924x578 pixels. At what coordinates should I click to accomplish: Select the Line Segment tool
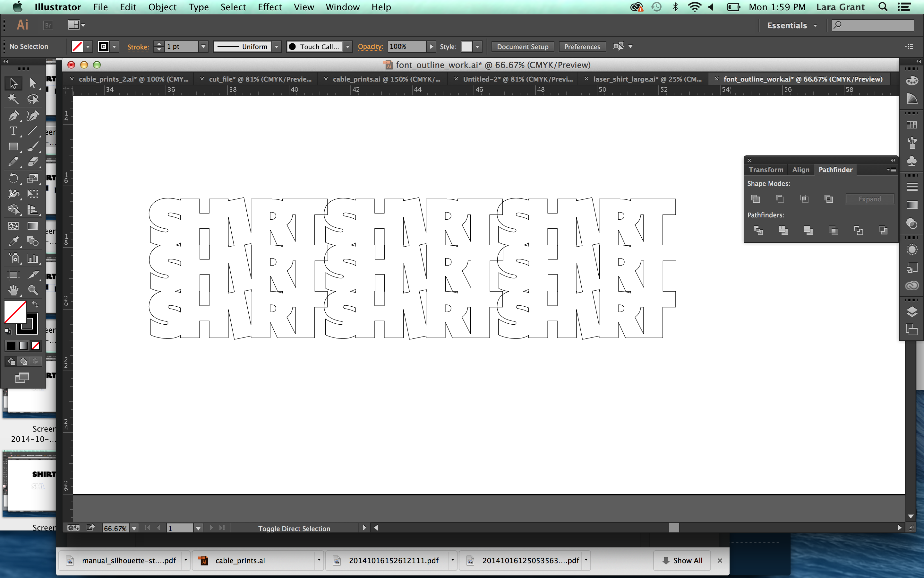pos(33,131)
